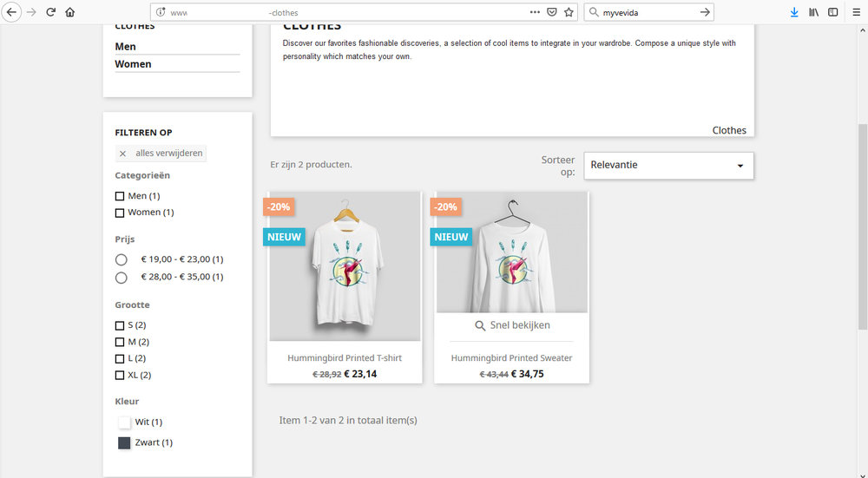Toggle the browser sidebar
Screen dimensions: 868x478
click(x=832, y=12)
